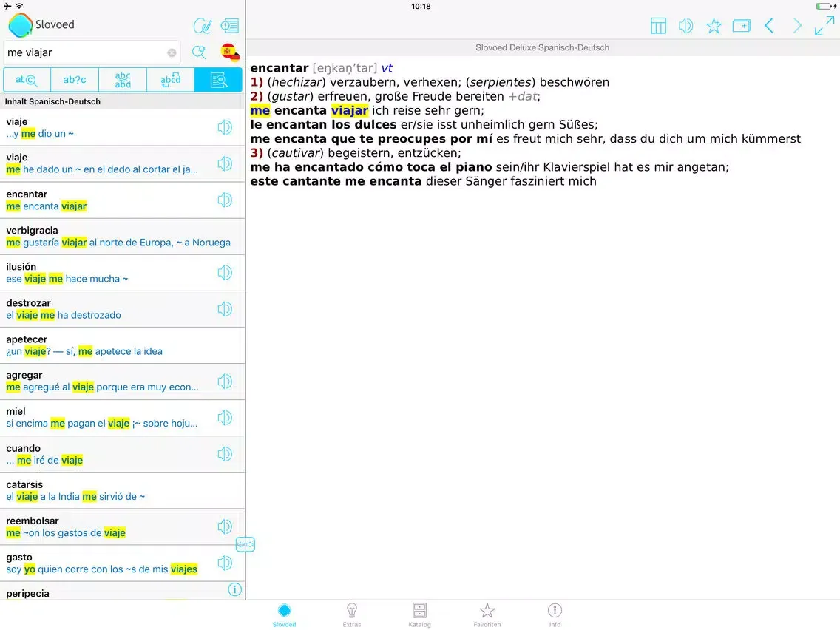Play audio for 'viaje …y me dio un'
Viewport: 840px width, 630px height.
pos(225,127)
